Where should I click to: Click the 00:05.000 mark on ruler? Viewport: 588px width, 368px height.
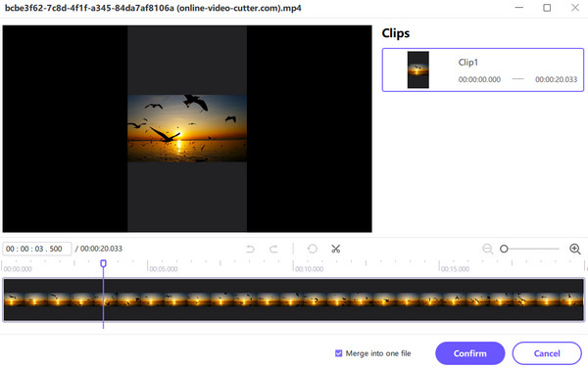click(164, 269)
